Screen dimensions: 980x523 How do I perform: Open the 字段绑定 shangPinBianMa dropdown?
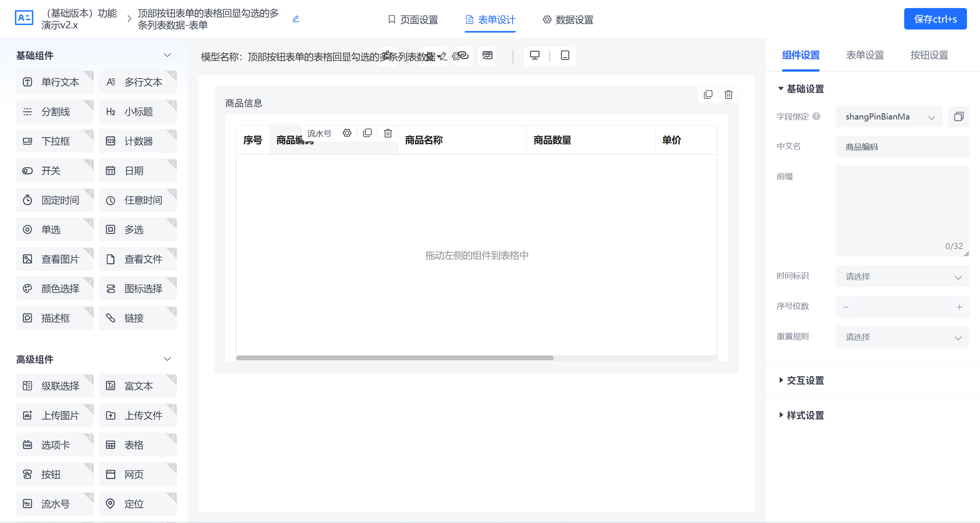(889, 116)
